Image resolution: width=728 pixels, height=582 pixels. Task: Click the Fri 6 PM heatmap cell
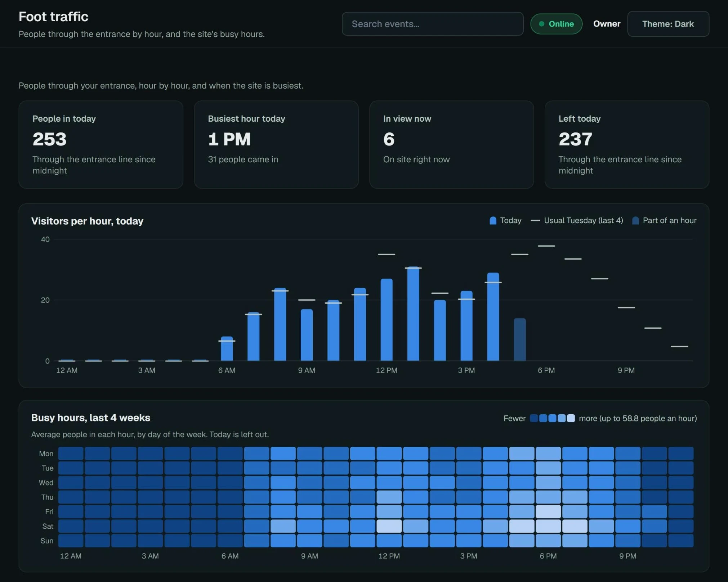(x=548, y=511)
